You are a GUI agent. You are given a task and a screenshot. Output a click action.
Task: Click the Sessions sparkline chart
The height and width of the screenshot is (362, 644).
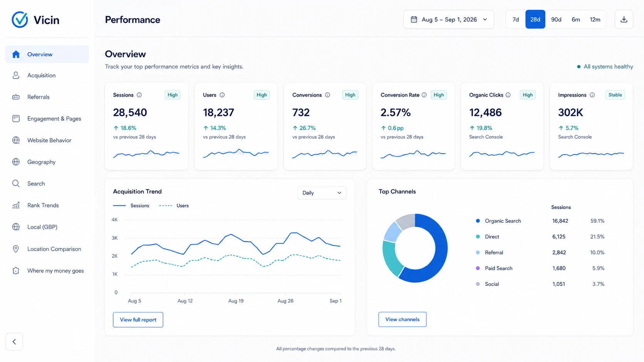click(x=146, y=154)
